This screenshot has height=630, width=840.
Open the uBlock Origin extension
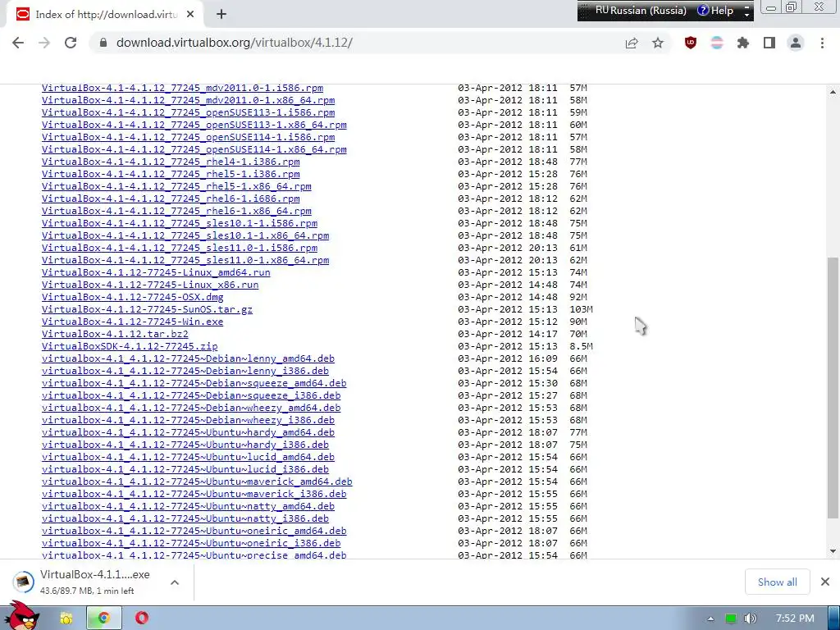point(691,43)
